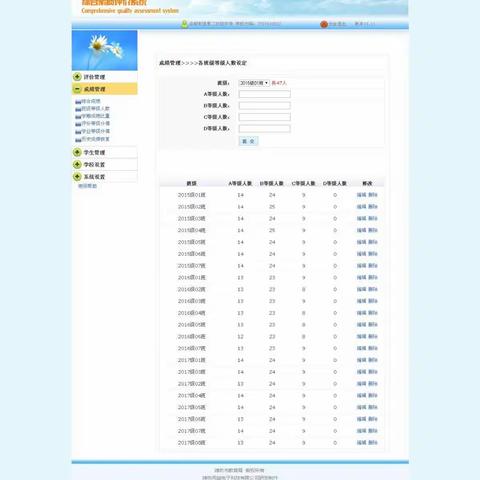Click the 2015级01班 class name cell
The height and width of the screenshot is (480, 480).
pos(192,195)
